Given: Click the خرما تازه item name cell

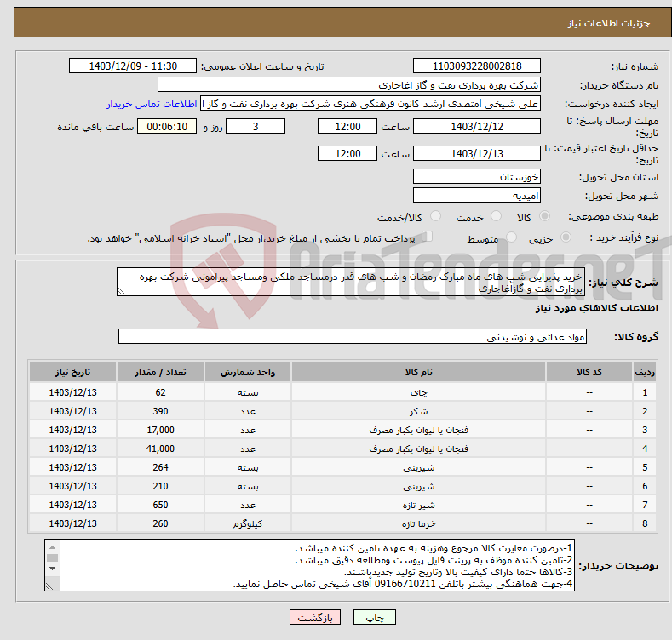Looking at the screenshot, I should 418,523.
